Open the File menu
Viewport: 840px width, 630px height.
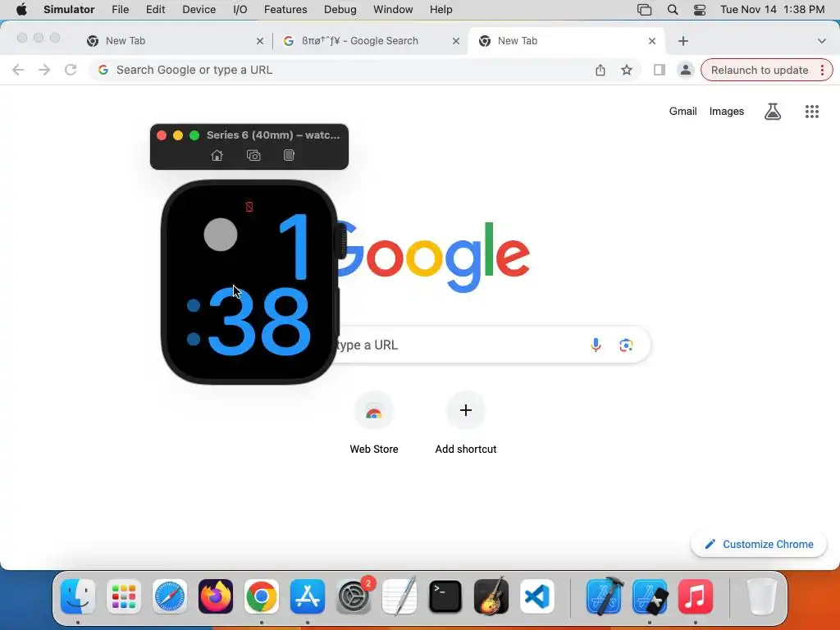(x=120, y=10)
